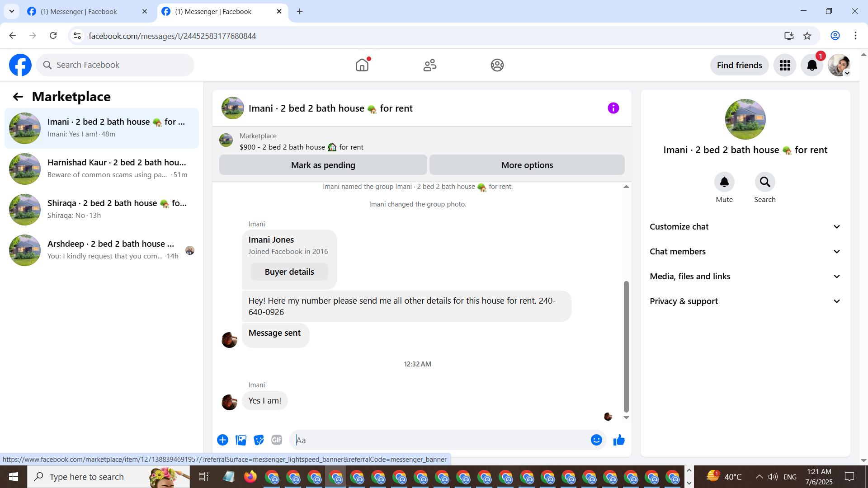The width and height of the screenshot is (868, 488).
Task: Open volume control in system tray
Action: [773, 477]
